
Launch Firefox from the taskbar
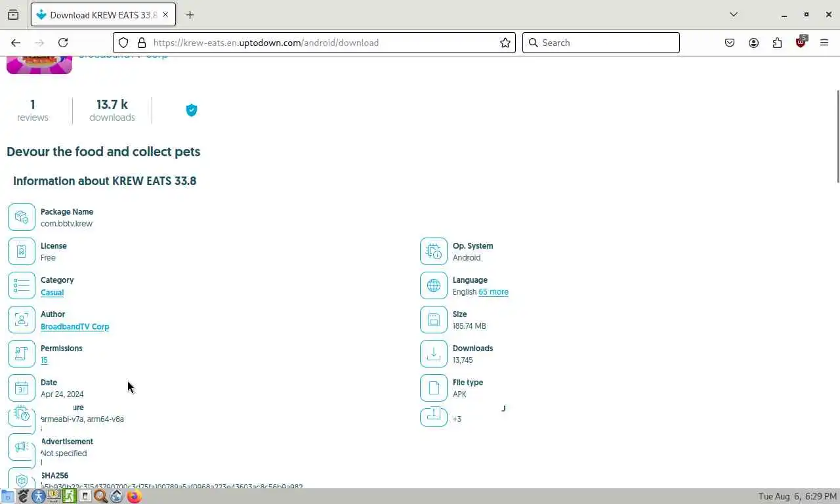click(x=134, y=497)
